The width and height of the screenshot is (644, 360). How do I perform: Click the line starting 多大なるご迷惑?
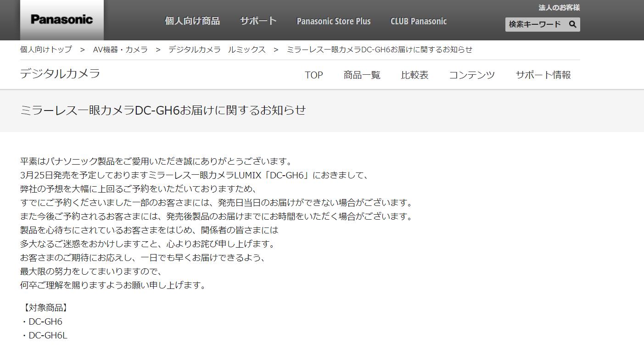(147, 244)
